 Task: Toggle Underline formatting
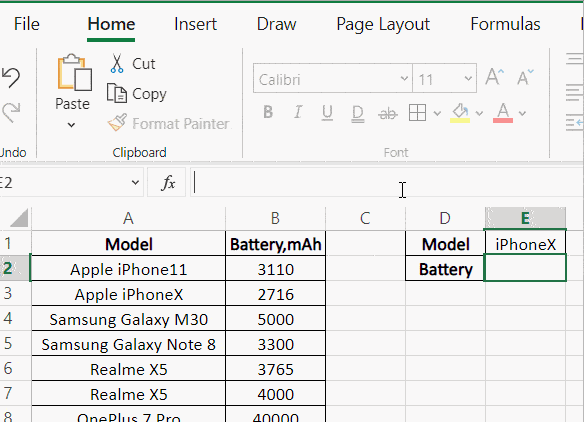tap(327, 112)
